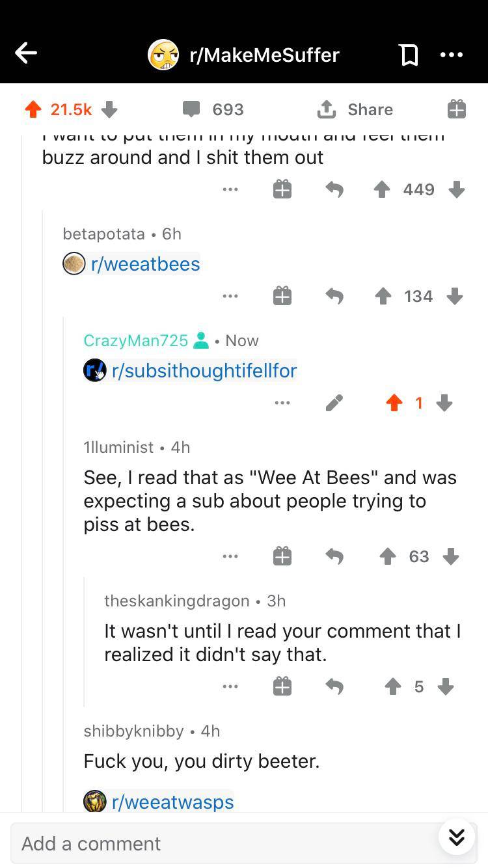Edit your comment with the pencil icon
The height and width of the screenshot is (868, 488).
(x=334, y=403)
